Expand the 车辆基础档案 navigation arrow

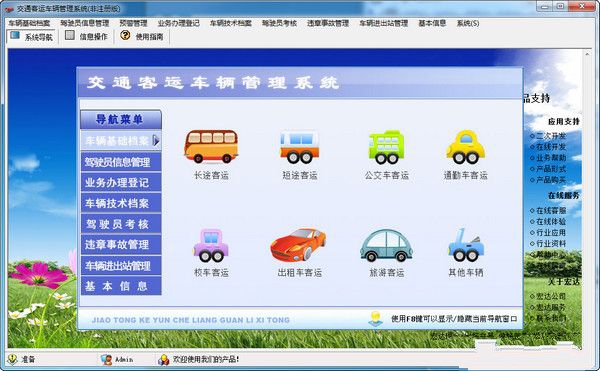click(x=156, y=141)
